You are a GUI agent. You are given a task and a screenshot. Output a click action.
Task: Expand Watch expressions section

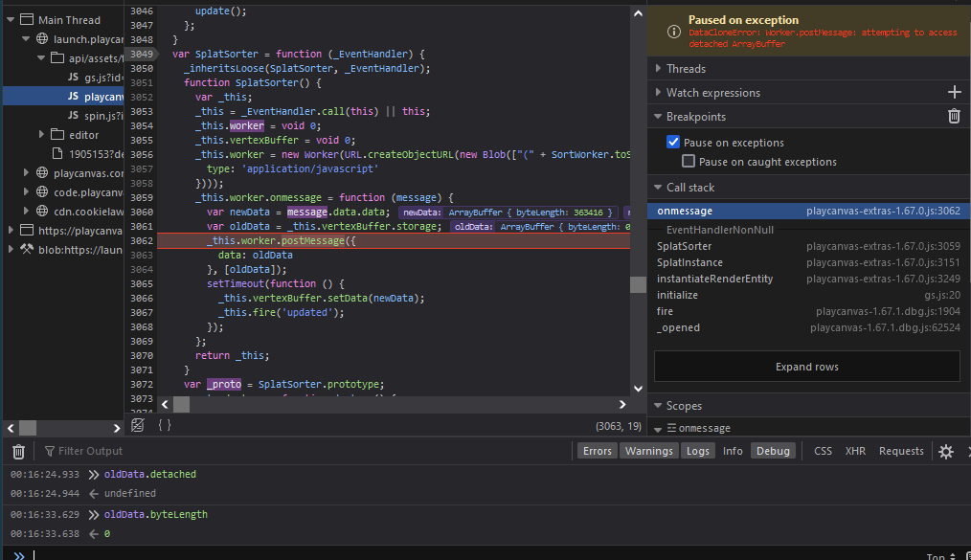tap(658, 93)
